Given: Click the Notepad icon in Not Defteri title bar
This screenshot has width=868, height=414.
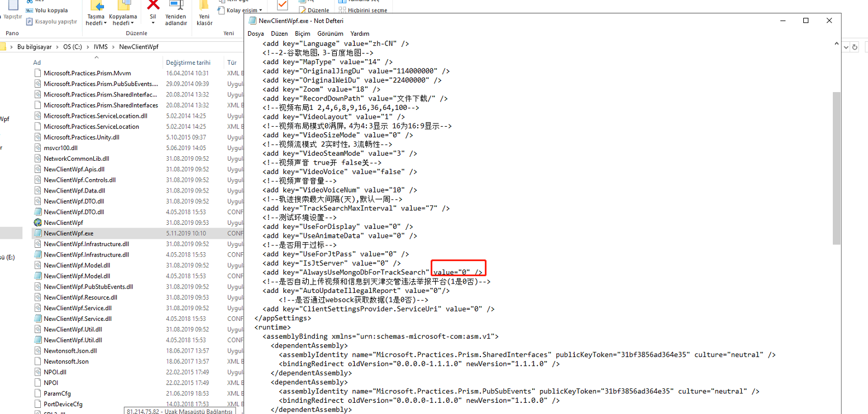Looking at the screenshot, I should point(252,21).
